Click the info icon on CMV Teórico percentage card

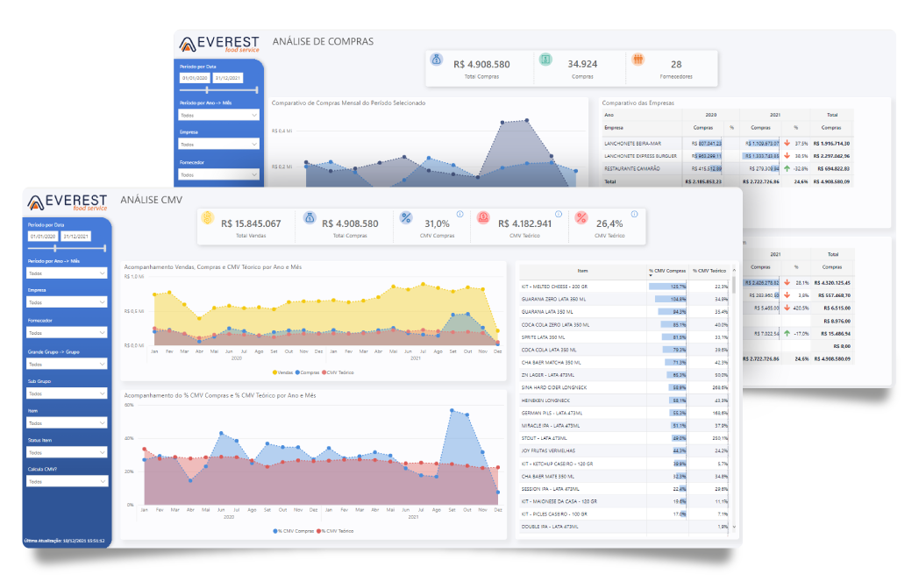632,213
